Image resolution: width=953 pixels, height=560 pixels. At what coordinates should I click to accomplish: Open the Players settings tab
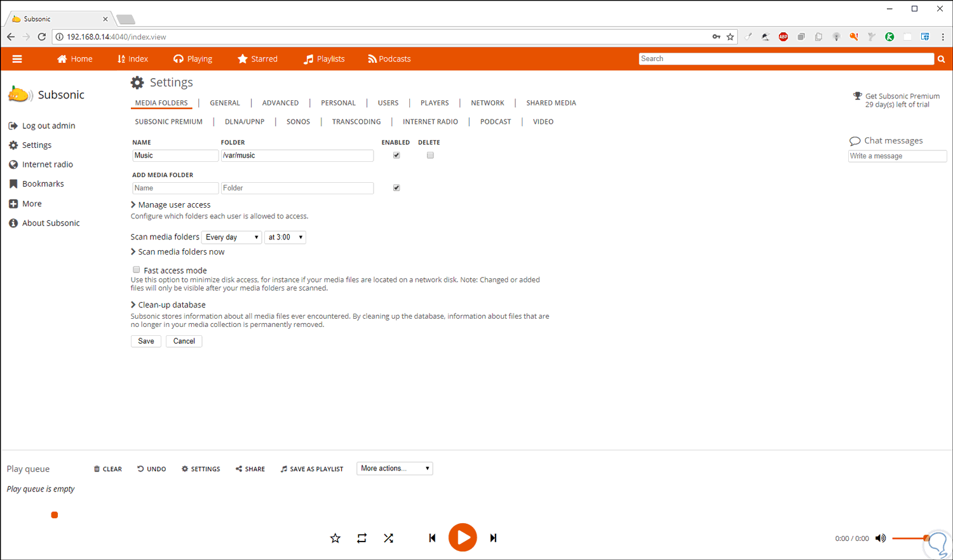(x=435, y=103)
